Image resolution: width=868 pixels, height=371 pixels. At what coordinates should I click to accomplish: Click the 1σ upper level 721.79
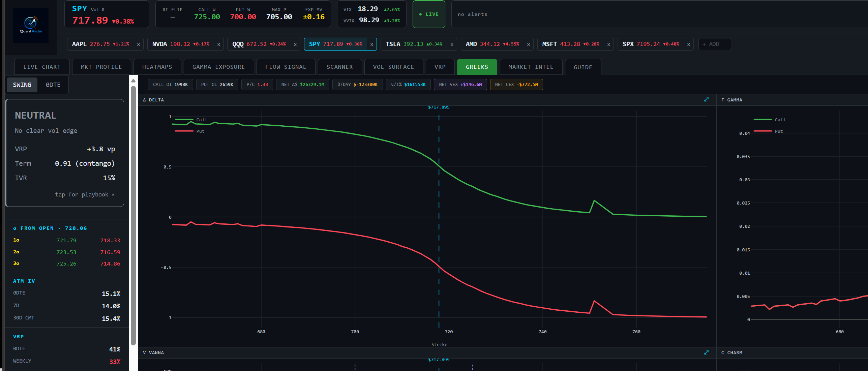tap(66, 241)
